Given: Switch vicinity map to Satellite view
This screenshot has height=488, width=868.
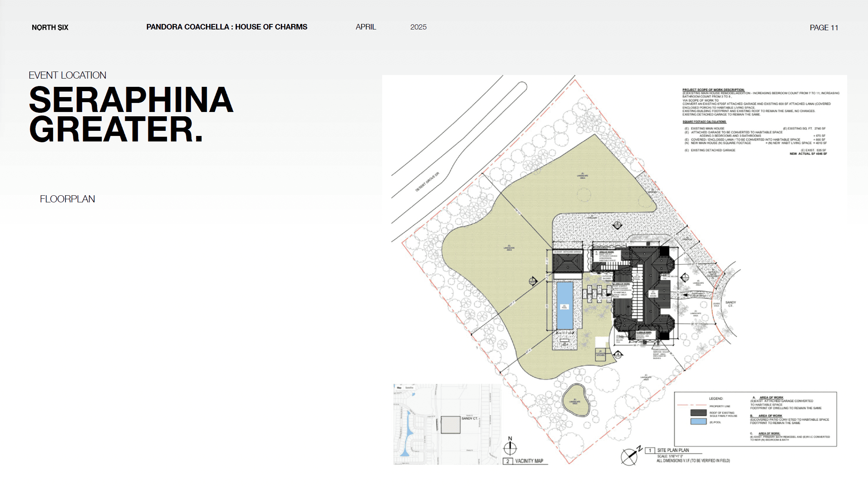Looking at the screenshot, I should tap(409, 388).
